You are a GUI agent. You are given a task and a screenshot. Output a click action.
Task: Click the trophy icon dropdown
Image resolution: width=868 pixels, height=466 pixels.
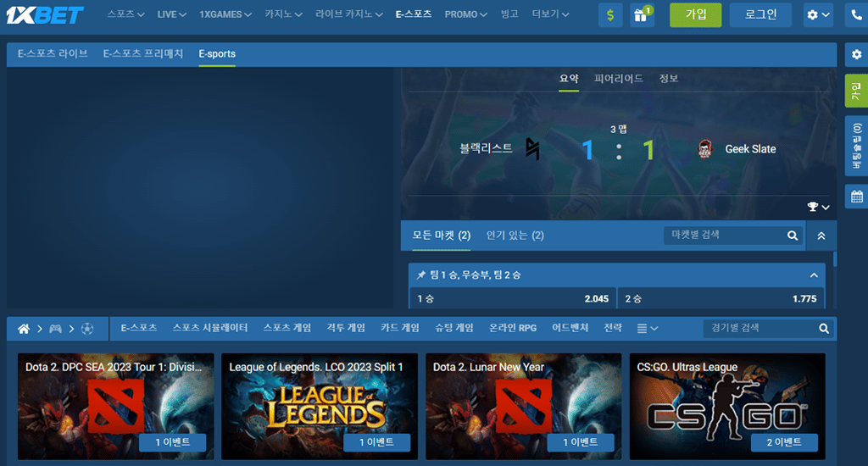click(818, 207)
